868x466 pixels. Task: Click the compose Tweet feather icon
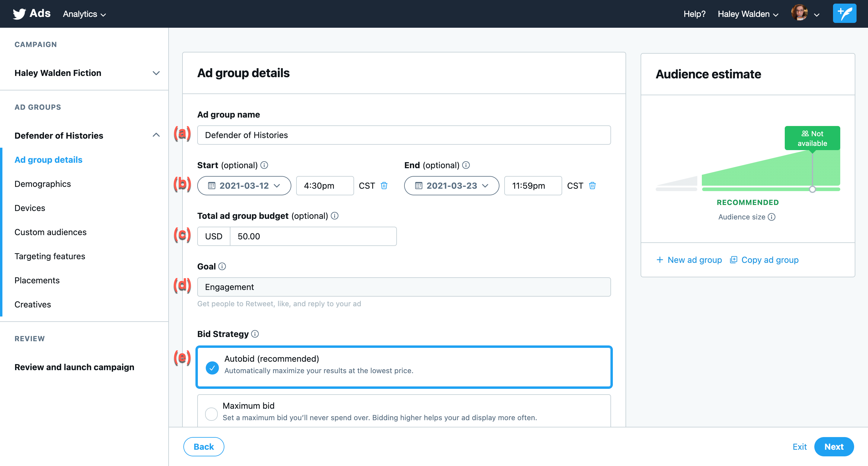point(844,14)
